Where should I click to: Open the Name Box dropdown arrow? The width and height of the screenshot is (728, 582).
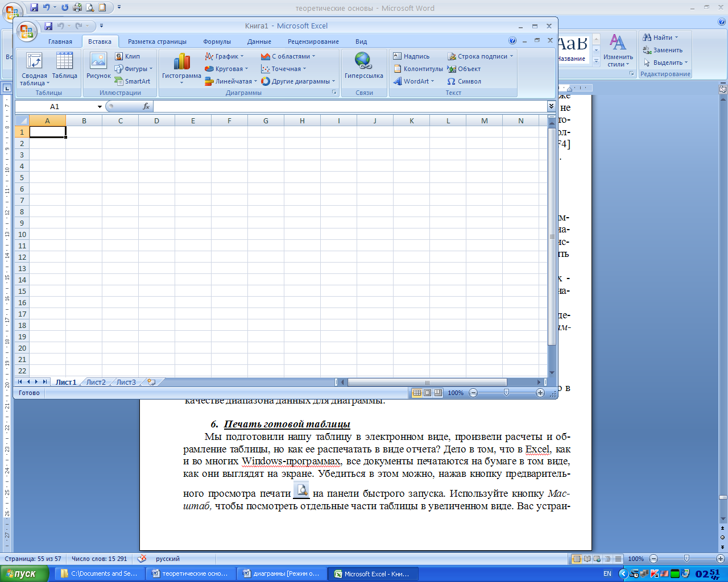(100, 106)
